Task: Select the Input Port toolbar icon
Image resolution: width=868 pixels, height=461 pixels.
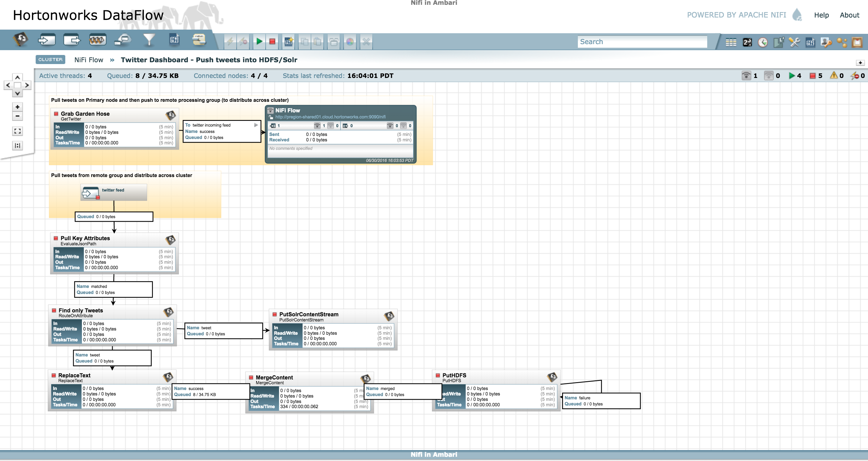Action: pyautogui.click(x=47, y=40)
